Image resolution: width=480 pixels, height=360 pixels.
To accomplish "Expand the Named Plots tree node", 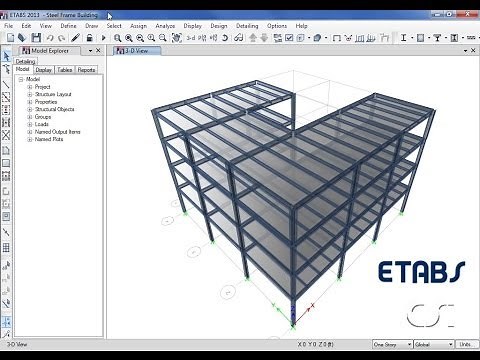I will [x=29, y=139].
